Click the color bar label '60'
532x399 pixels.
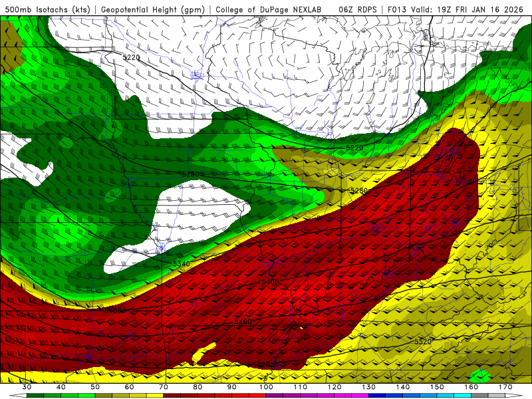pos(129,387)
